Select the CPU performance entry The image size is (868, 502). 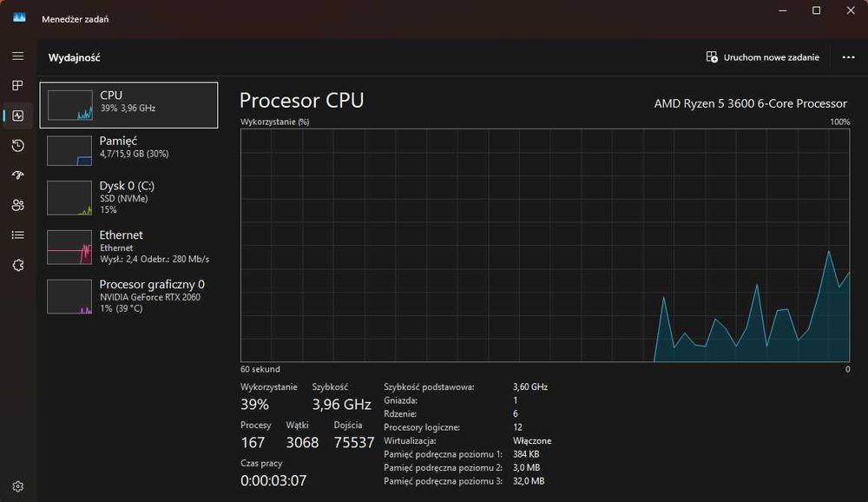pos(128,105)
